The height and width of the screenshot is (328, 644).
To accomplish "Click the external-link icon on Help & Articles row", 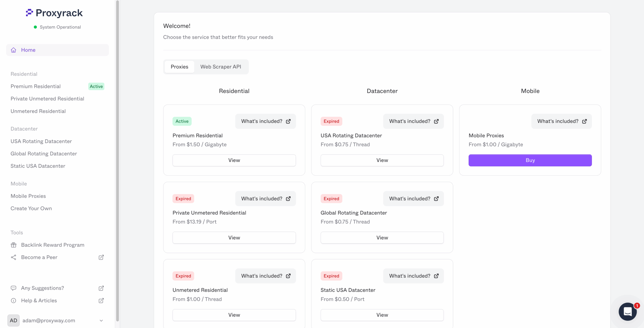I will [x=101, y=300].
